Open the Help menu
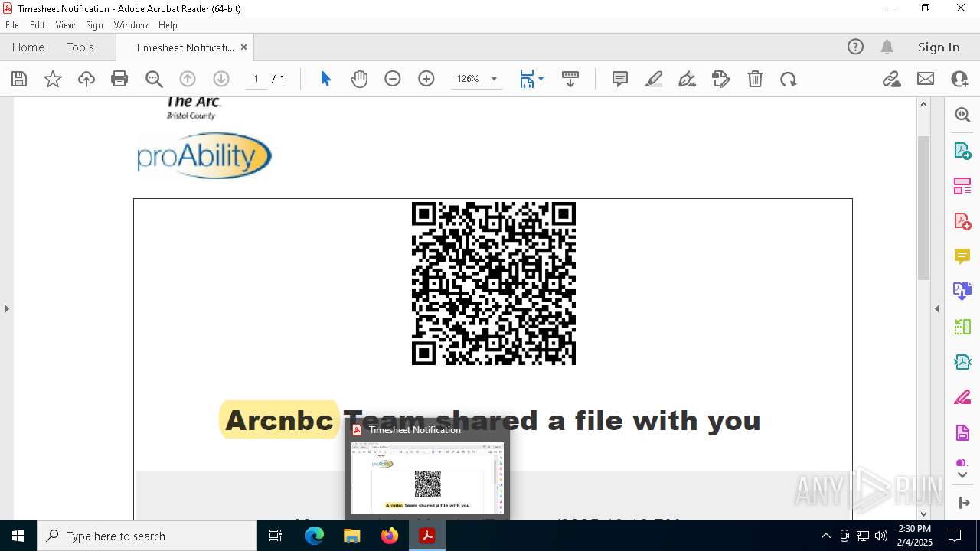The image size is (980, 551). (x=168, y=25)
